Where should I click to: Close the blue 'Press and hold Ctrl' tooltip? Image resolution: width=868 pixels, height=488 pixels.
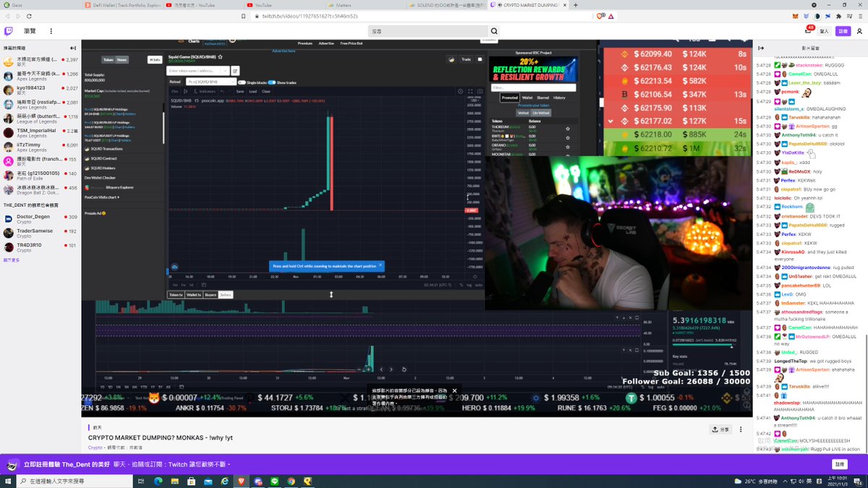pyautogui.click(x=380, y=265)
